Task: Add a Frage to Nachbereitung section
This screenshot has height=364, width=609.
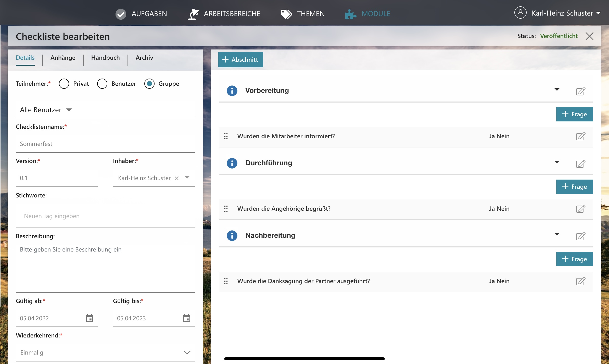Action: [574, 259]
